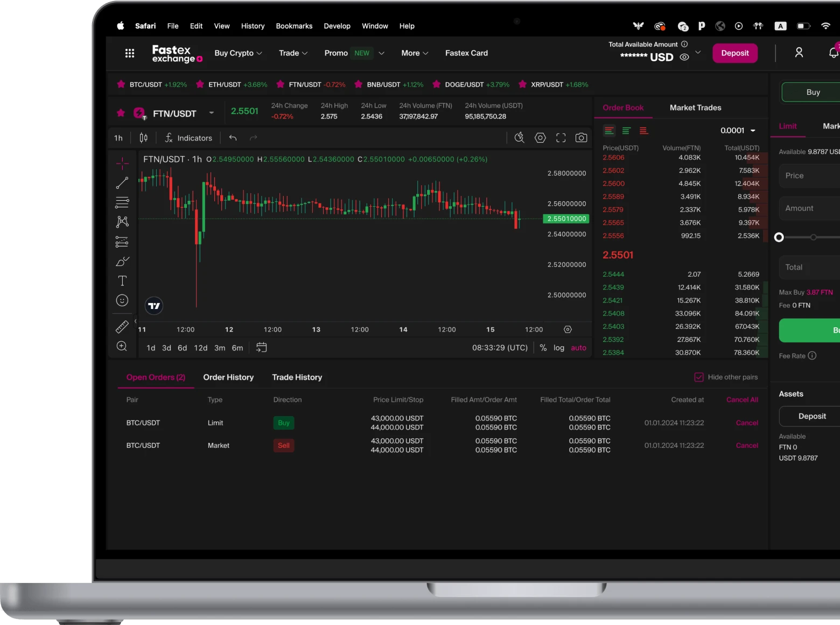Viewport: 840px width, 625px height.
Task: Expand currency chevron beside USD balance
Action: pos(698,52)
